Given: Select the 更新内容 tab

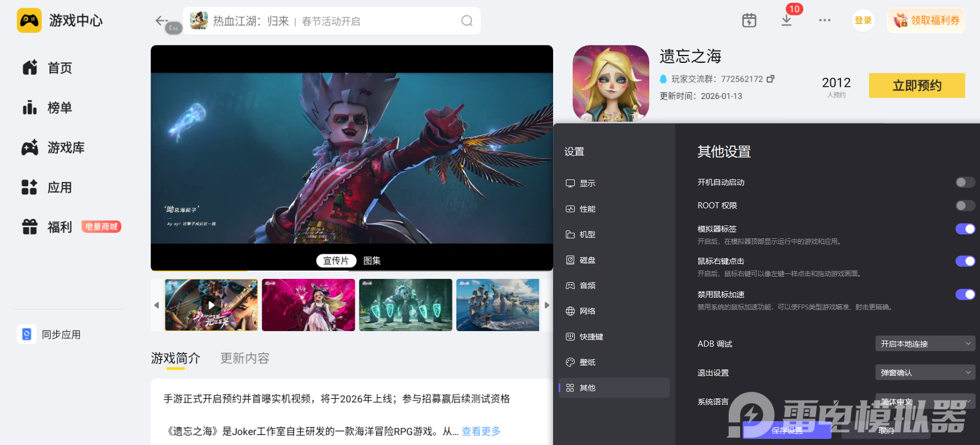Looking at the screenshot, I should 245,358.
